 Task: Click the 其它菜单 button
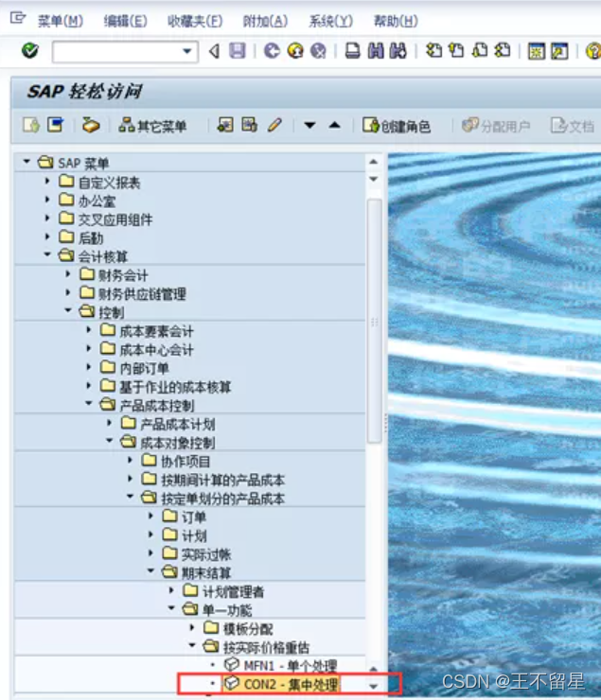pyautogui.click(x=152, y=126)
